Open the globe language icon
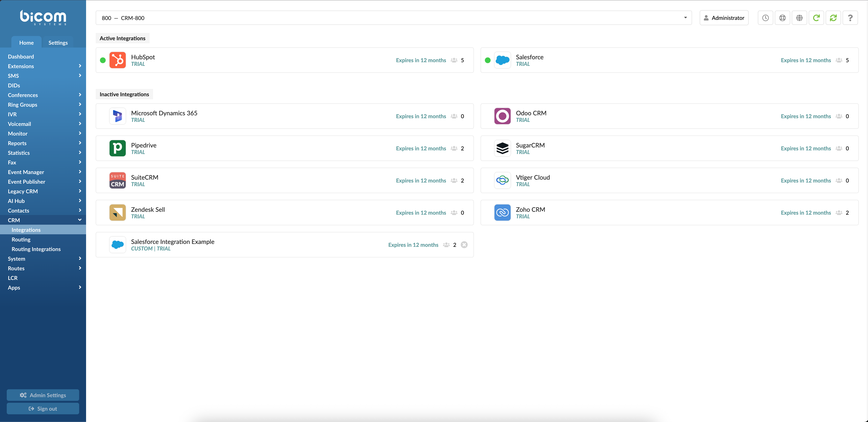868x422 pixels. pyautogui.click(x=799, y=18)
